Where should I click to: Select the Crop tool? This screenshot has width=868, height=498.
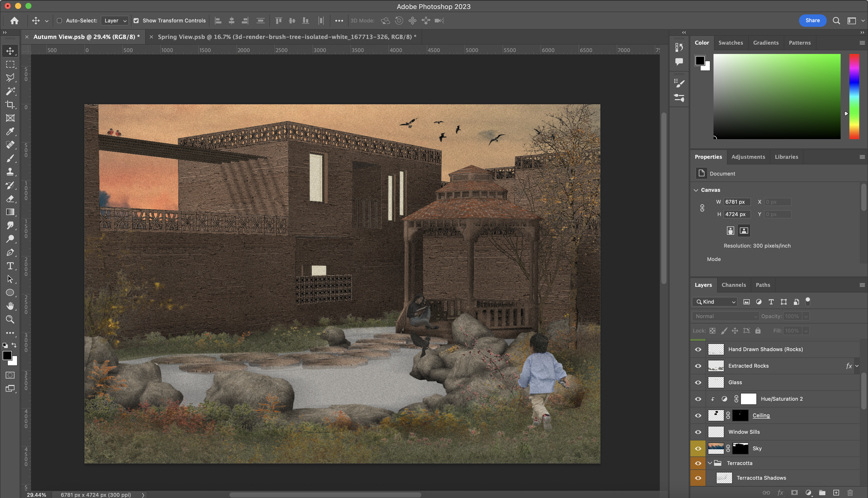pos(10,105)
